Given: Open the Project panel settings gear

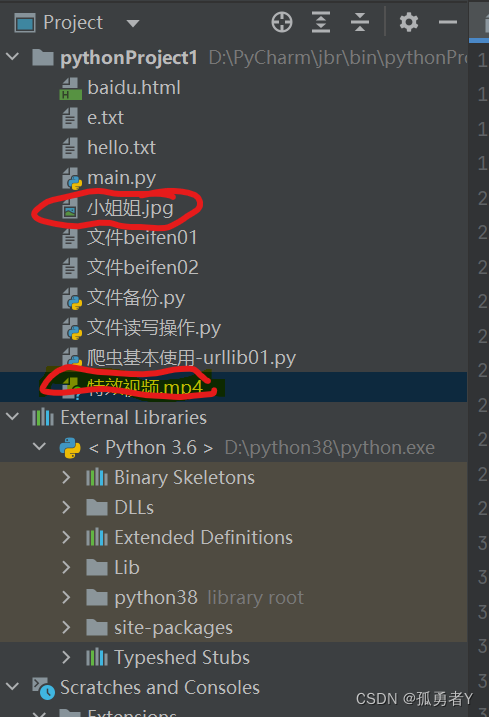Looking at the screenshot, I should click(408, 22).
